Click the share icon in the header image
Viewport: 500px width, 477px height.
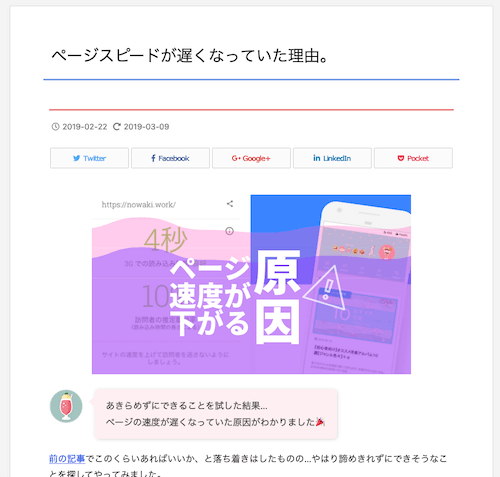pyautogui.click(x=230, y=204)
